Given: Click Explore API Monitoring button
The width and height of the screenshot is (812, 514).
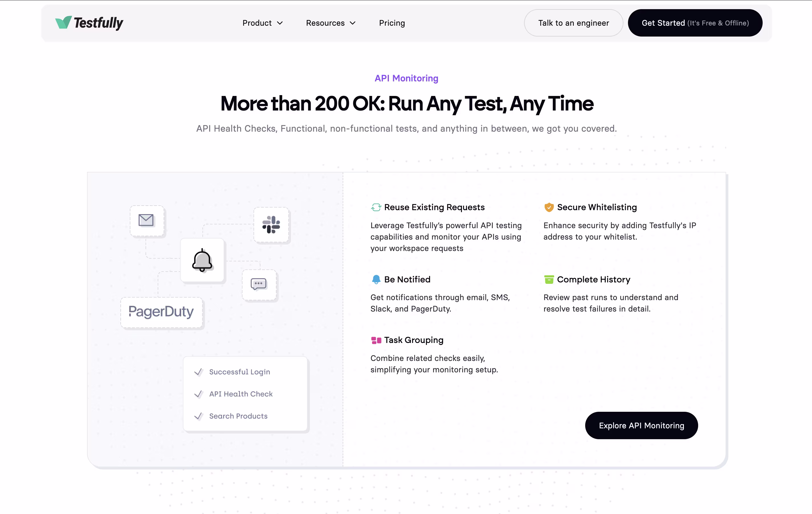Looking at the screenshot, I should click(x=641, y=425).
